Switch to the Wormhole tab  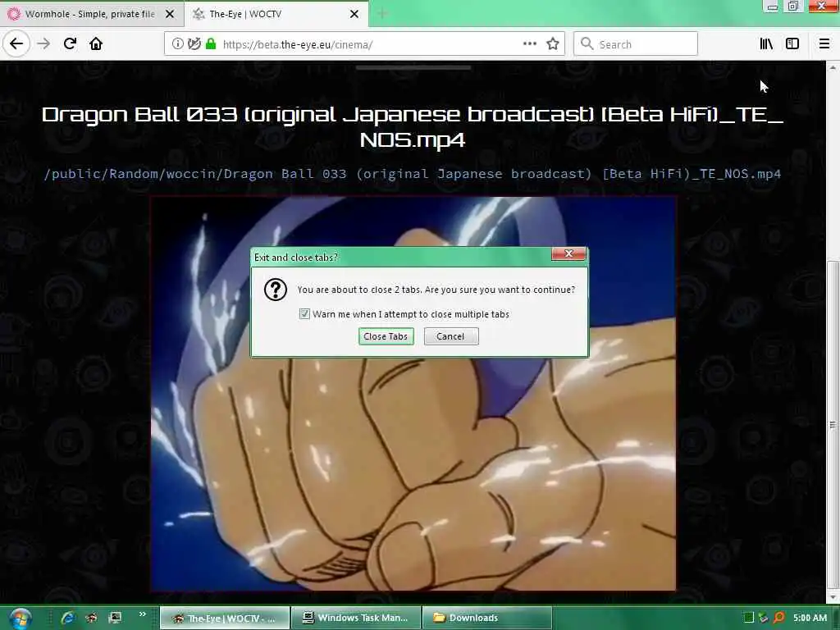90,14
